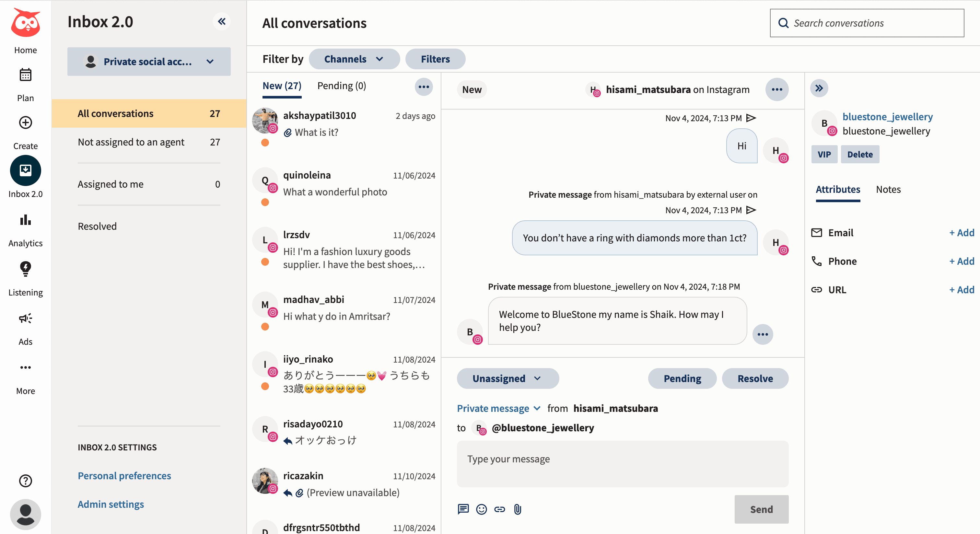Switch to the Pending (0) tab
Viewport: 980px width, 534px height.
(341, 86)
